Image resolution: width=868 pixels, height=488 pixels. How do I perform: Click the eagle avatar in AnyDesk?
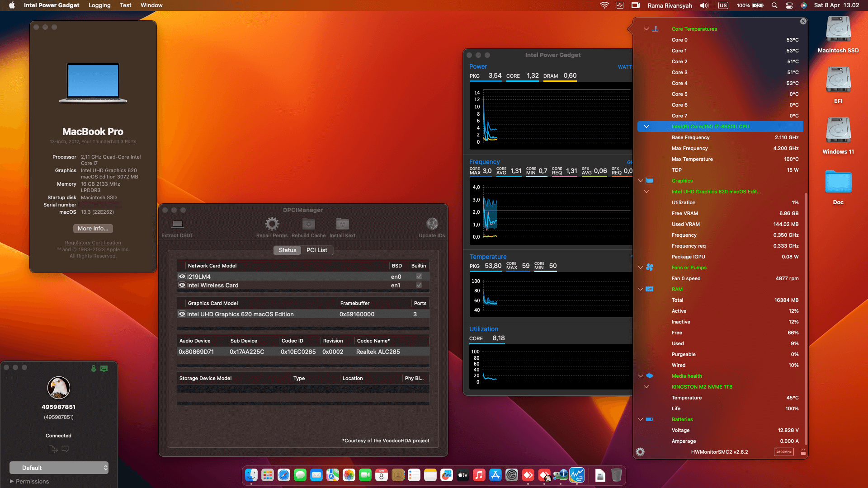(59, 388)
